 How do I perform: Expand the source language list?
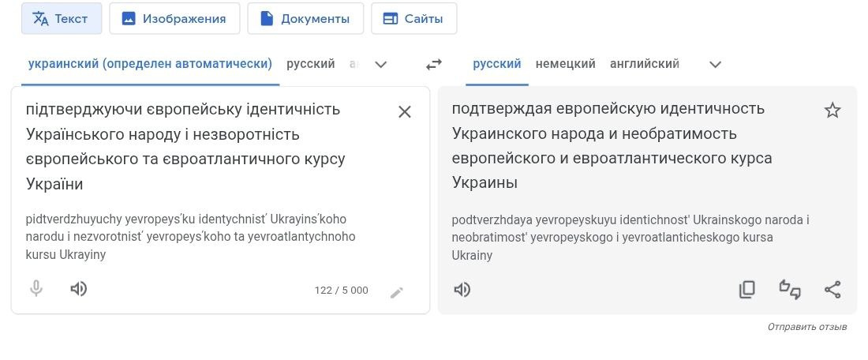(380, 64)
